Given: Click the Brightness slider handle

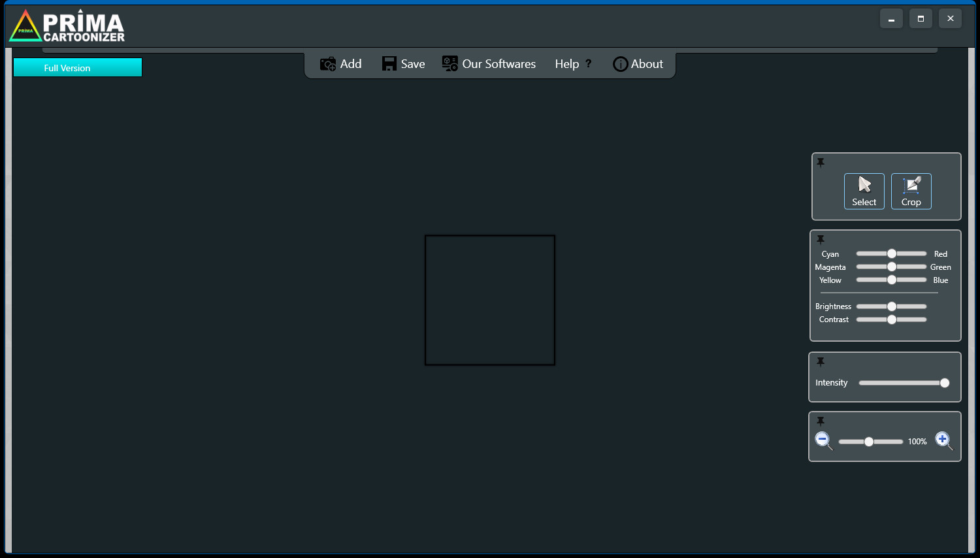Looking at the screenshot, I should 892,306.
